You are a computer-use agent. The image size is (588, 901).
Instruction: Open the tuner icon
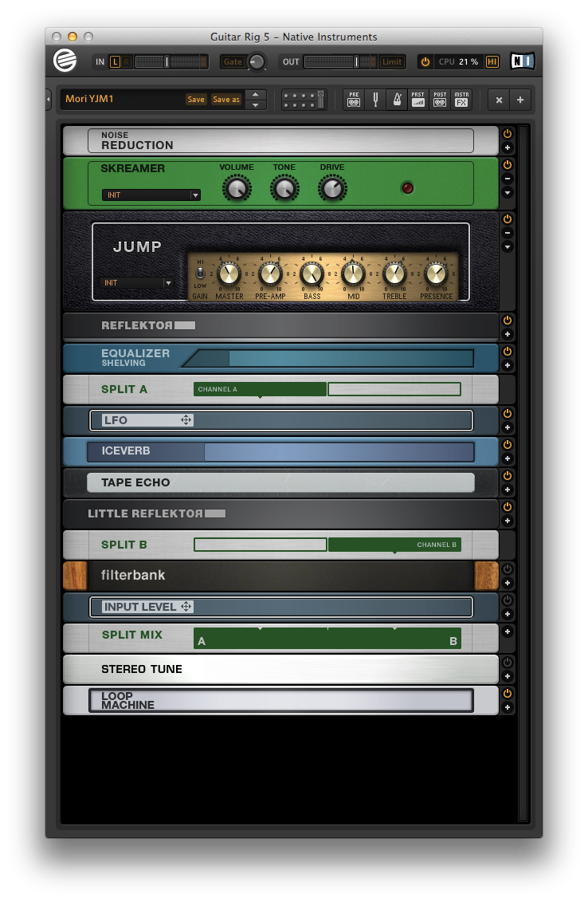pyautogui.click(x=375, y=100)
